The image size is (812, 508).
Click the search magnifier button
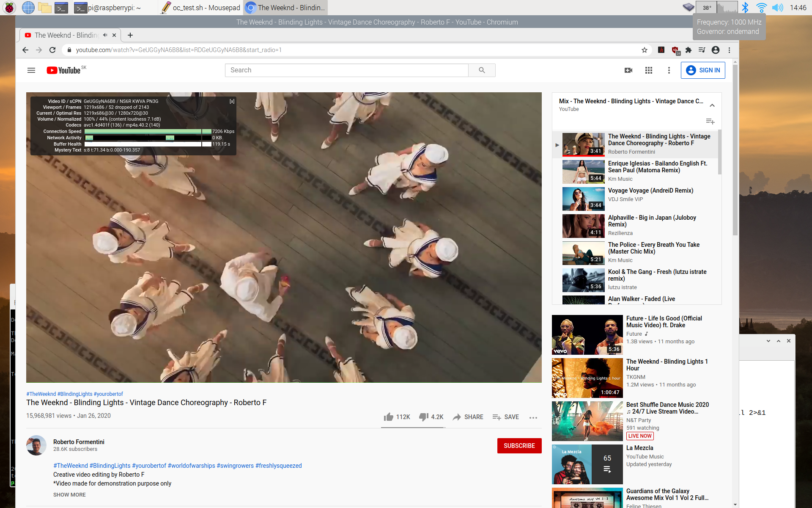tap(482, 70)
